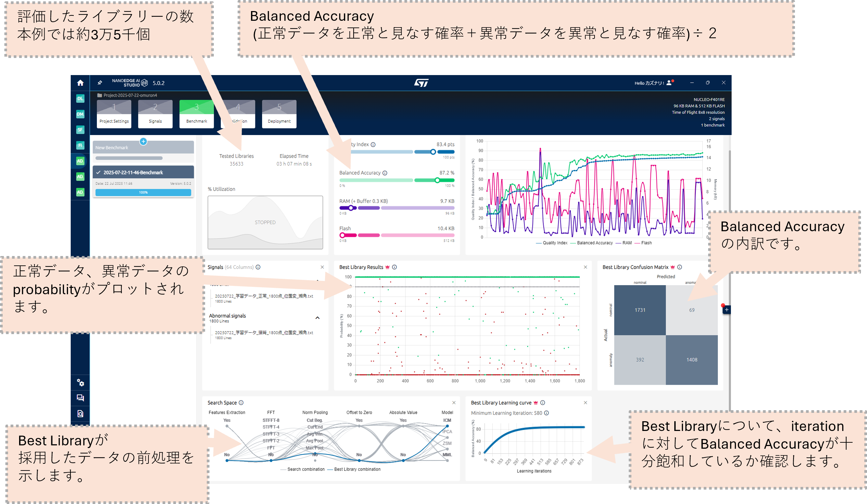The image size is (867, 504).
Task: Expand side panel with blue plus button
Action: (x=726, y=310)
